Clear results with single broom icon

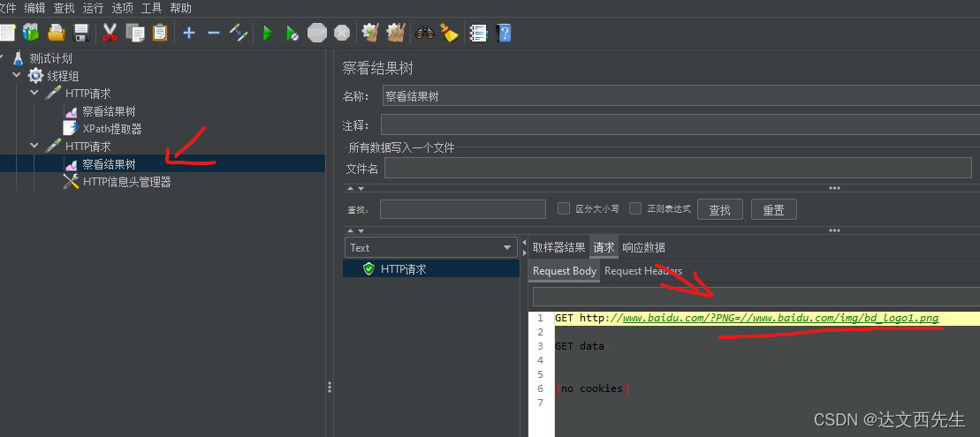[370, 33]
